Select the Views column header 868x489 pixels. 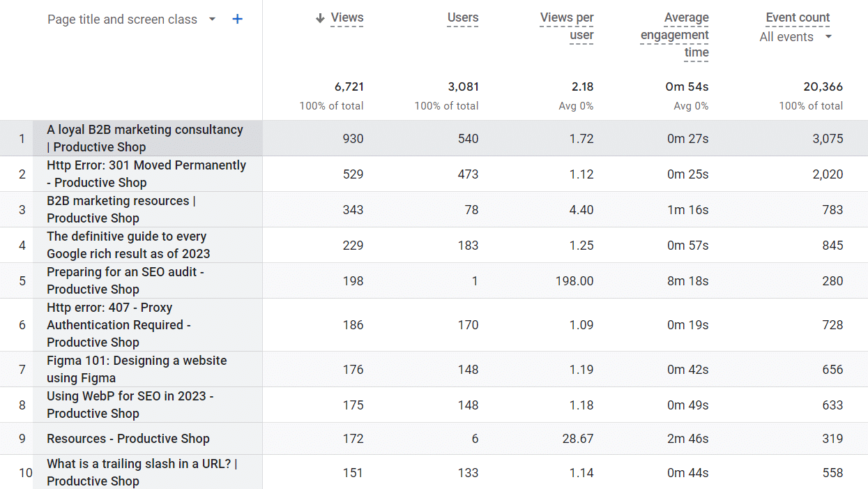346,17
